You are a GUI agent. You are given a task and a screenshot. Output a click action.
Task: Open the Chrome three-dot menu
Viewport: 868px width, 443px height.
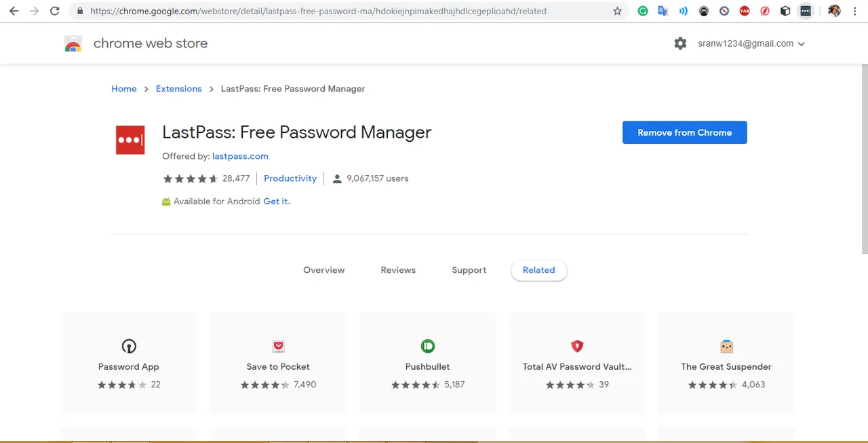856,11
